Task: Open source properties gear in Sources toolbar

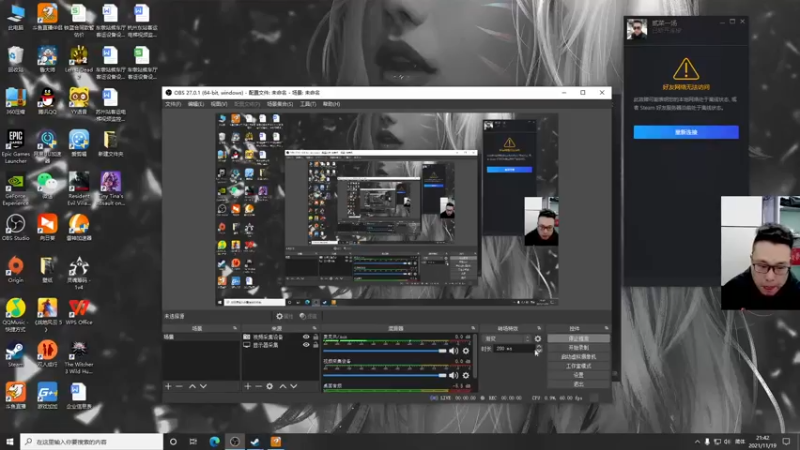Action: pos(269,386)
